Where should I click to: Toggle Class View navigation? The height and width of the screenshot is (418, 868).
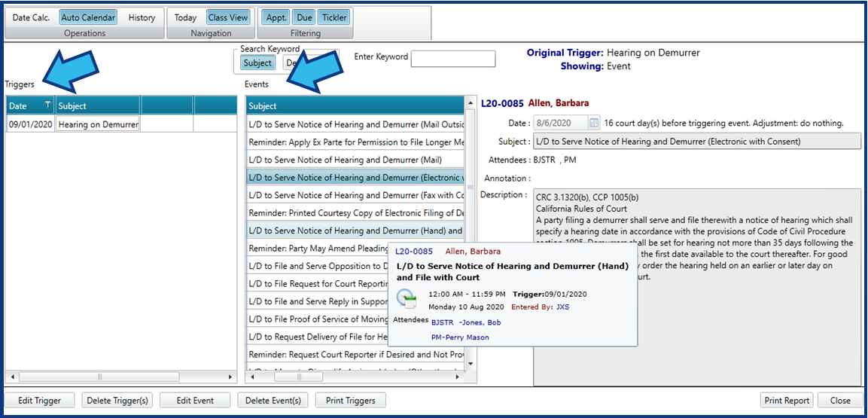228,18
